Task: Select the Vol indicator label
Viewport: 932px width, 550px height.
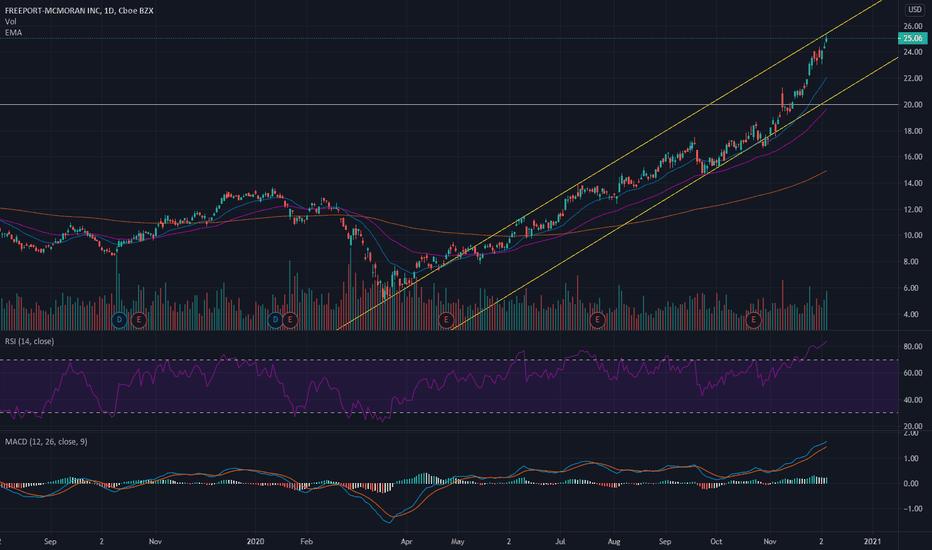Action: [x=11, y=21]
